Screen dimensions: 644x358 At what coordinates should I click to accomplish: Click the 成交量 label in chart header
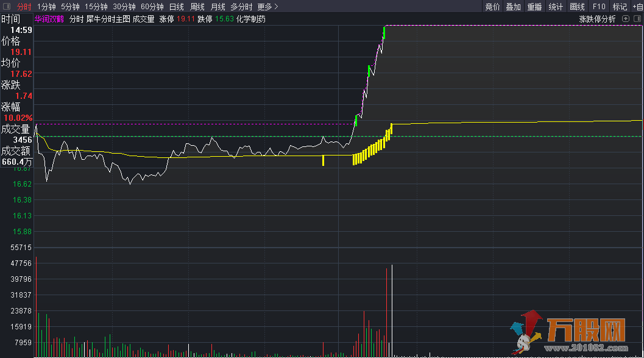[143, 19]
